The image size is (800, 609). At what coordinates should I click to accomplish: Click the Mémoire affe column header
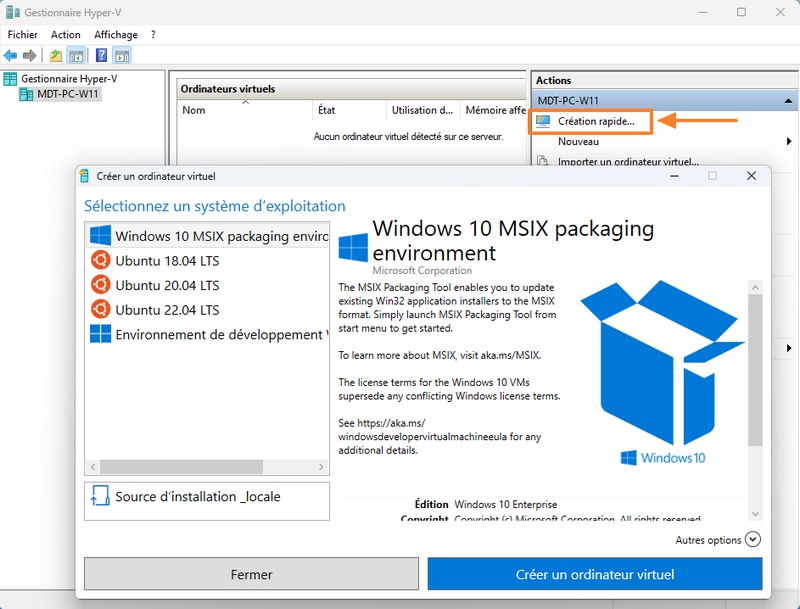pyautogui.click(x=495, y=110)
